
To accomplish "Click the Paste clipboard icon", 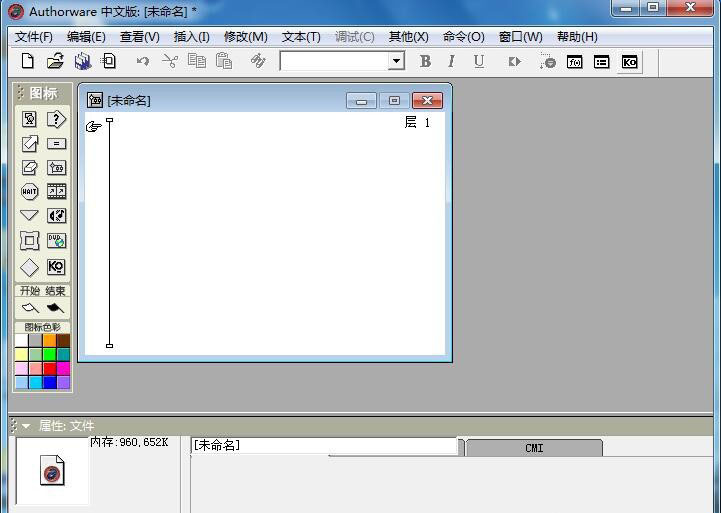I will click(x=224, y=61).
